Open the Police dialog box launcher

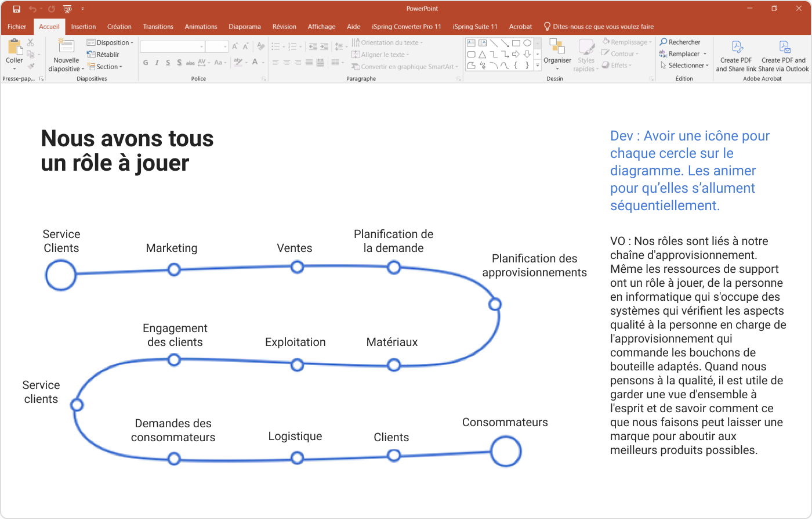coord(263,78)
